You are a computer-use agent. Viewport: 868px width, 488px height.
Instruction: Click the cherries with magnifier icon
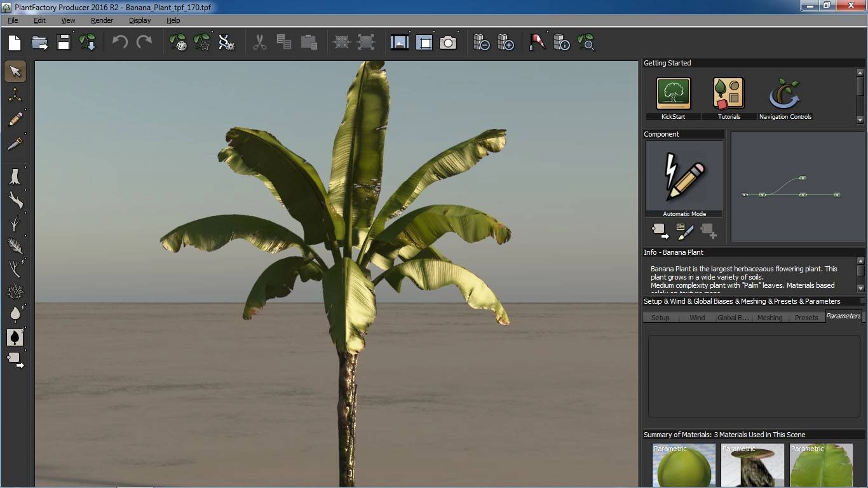tap(586, 43)
